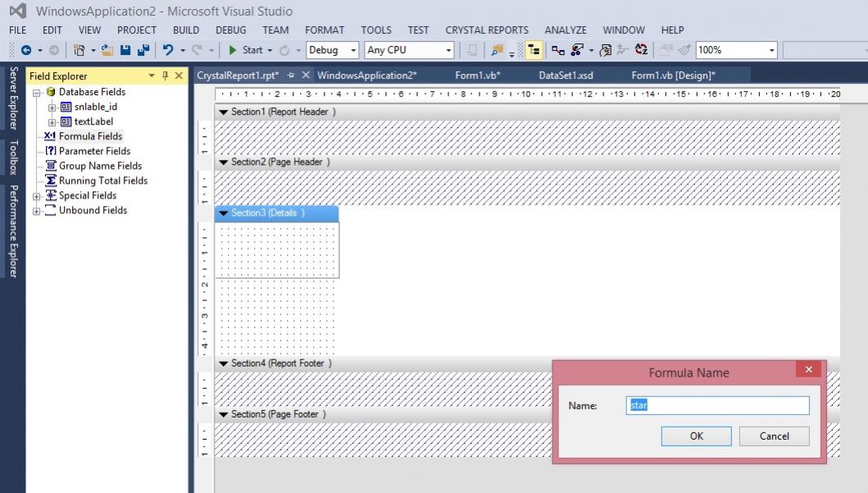Expand the Special Fields node
The width and height of the screenshot is (868, 493).
37,196
